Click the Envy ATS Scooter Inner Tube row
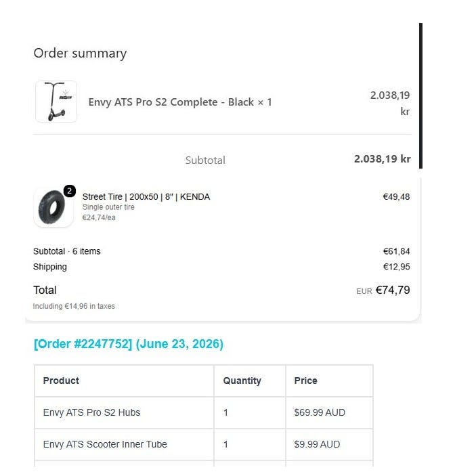The width and height of the screenshot is (455, 476). (204, 444)
